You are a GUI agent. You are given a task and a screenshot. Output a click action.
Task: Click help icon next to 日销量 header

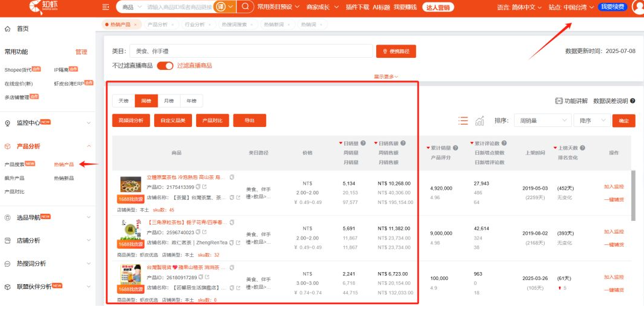click(363, 143)
